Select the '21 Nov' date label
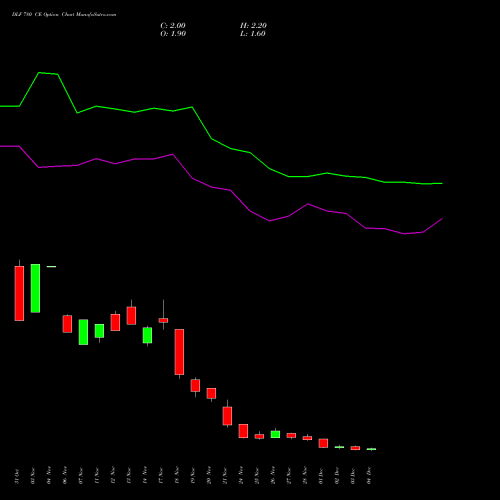 [225, 476]
